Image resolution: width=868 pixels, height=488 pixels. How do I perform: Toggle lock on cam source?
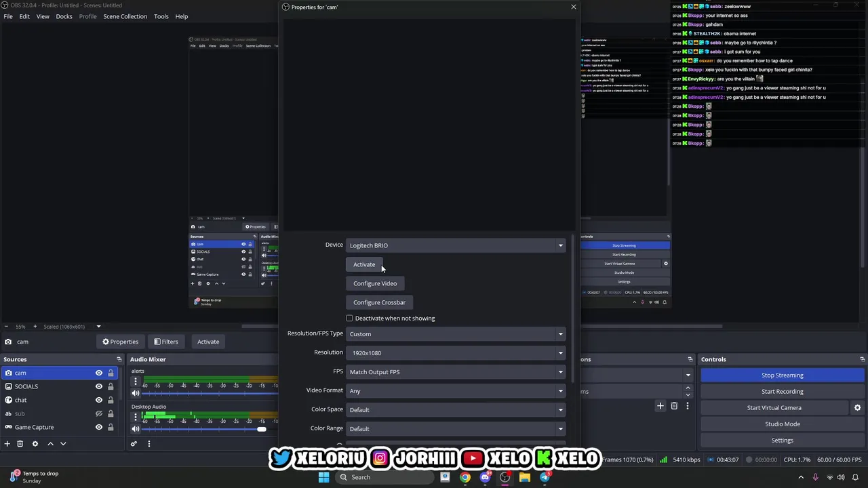pyautogui.click(x=111, y=373)
